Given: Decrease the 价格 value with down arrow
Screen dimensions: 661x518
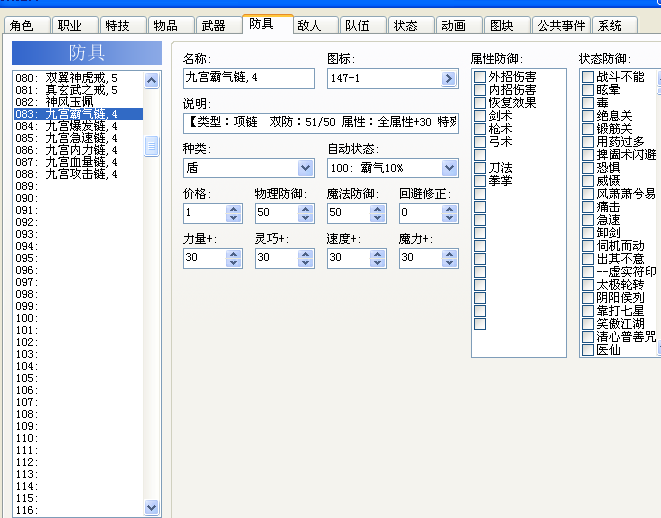Looking at the screenshot, I should [x=234, y=217].
